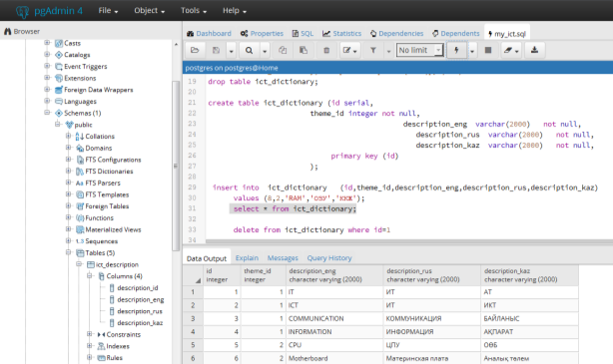Open the execute options dropdown arrow

tap(472, 51)
